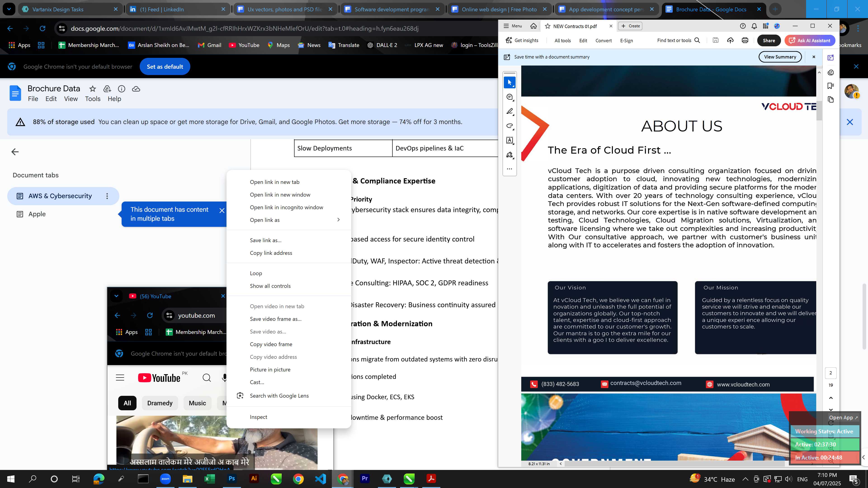Open the YouTube hamburger menu

120,378
